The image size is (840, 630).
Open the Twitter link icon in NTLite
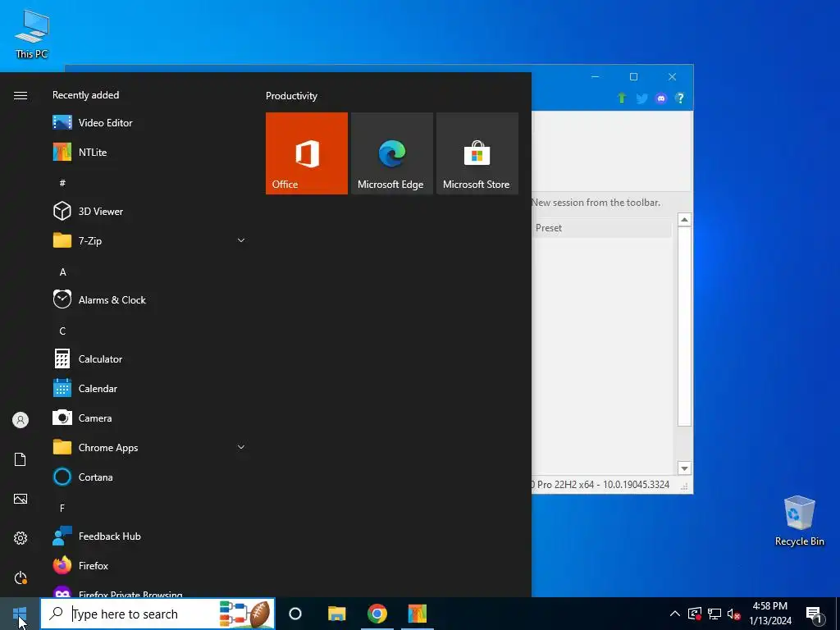[641, 98]
